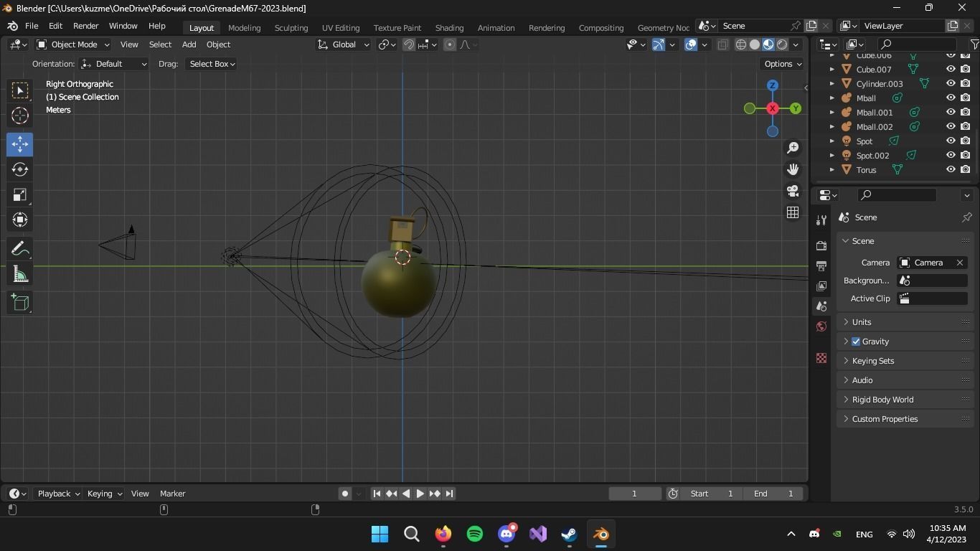
Task: Open the Playback dropdown in timeline
Action: point(59,494)
